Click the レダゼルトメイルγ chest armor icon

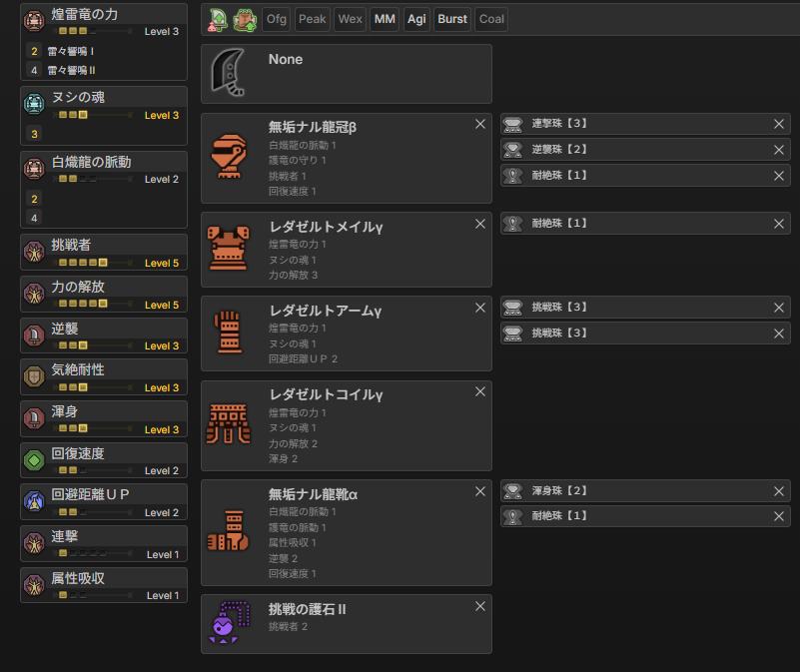point(228,249)
